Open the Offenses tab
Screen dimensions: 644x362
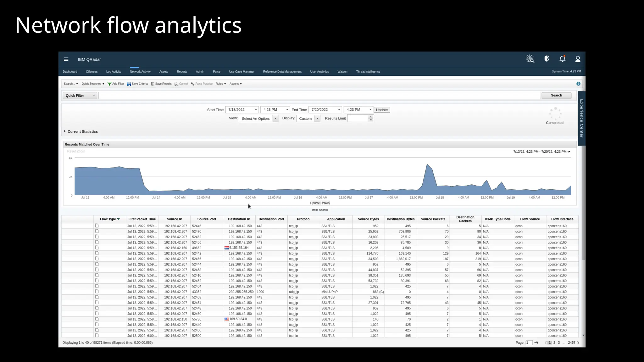pos(92,72)
